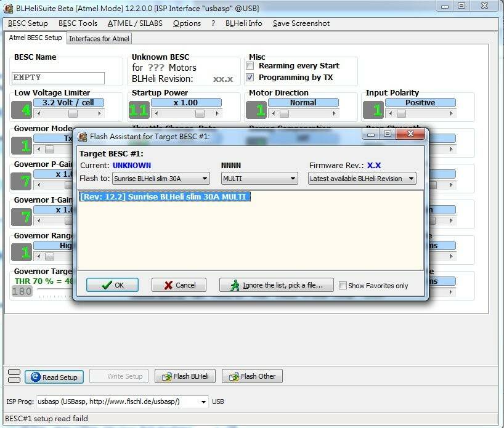The height and width of the screenshot is (428, 504).
Task: Click left arrow of Governor Range slider
Action: coord(39,256)
